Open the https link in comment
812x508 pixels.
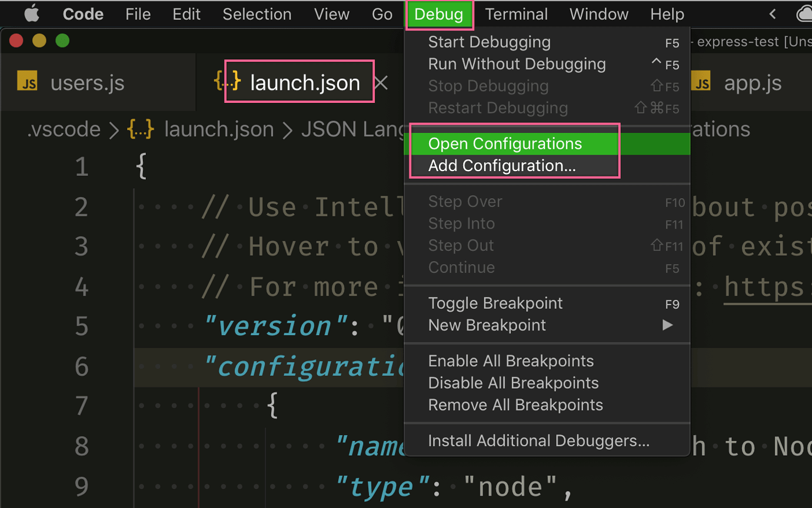tap(767, 287)
